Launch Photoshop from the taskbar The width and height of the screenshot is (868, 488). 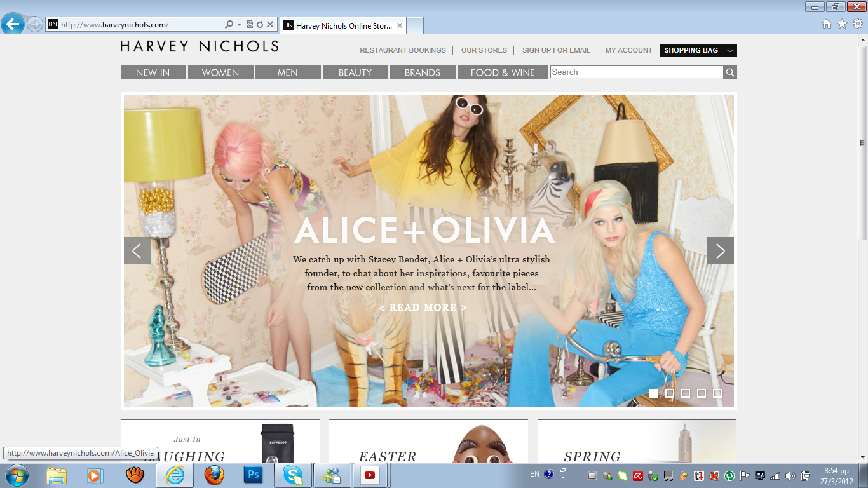click(x=254, y=475)
